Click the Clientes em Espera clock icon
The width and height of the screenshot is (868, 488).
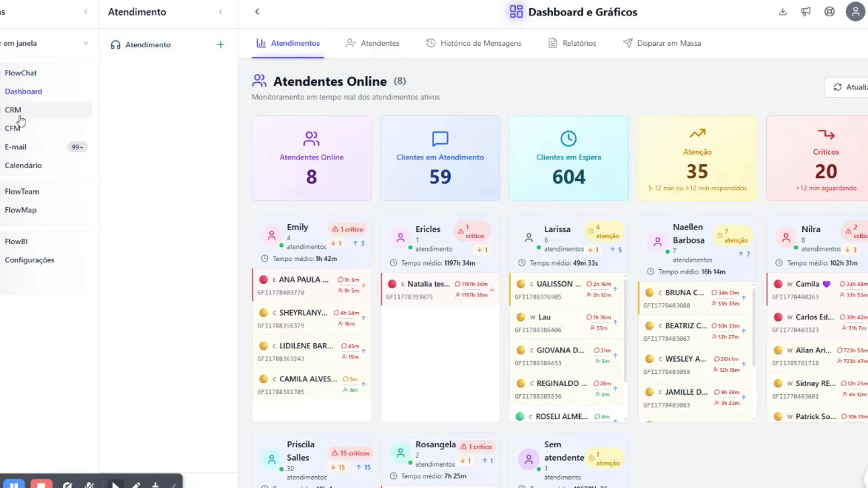pyautogui.click(x=568, y=139)
